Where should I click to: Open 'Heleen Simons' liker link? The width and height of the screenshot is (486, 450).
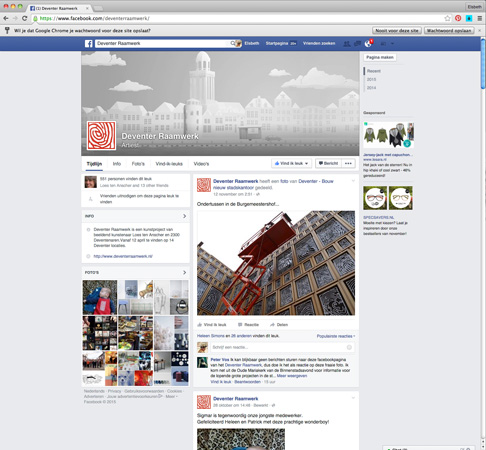tap(211, 336)
